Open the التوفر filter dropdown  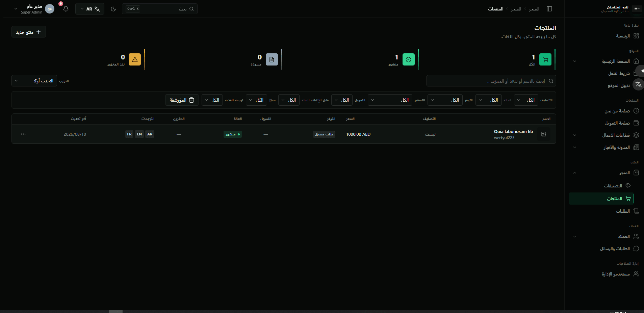(445, 100)
